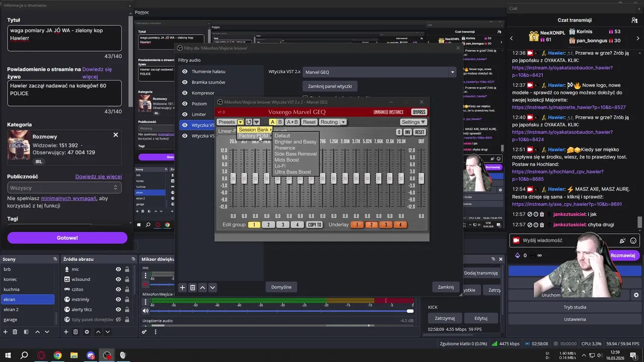Click the 2.00K band slider handle
Screen dimensions: 644x362
(345, 178)
